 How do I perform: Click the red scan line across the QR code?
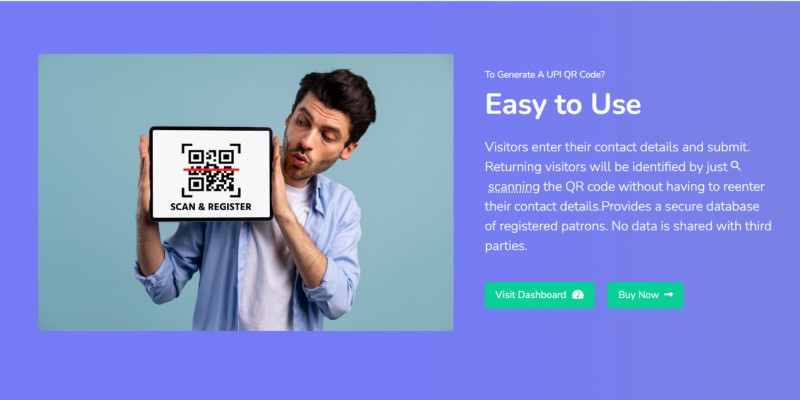coord(211,168)
